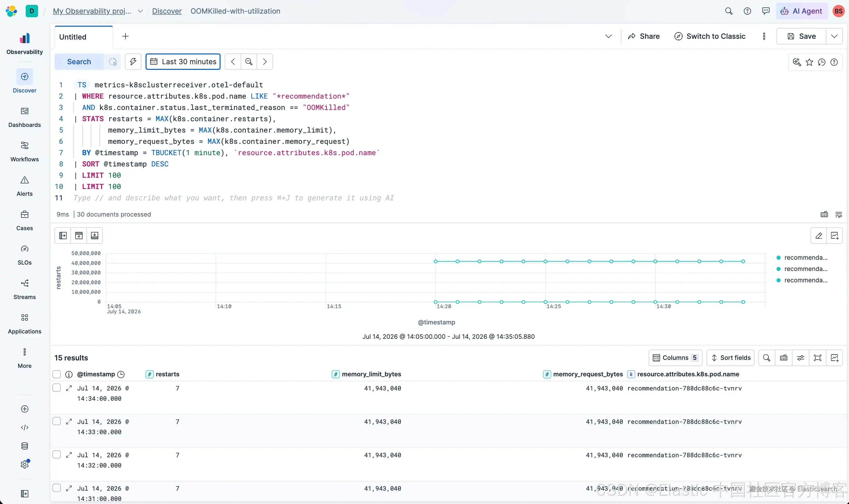Open Dashboards from the sidebar
The image size is (849, 504).
point(24,117)
